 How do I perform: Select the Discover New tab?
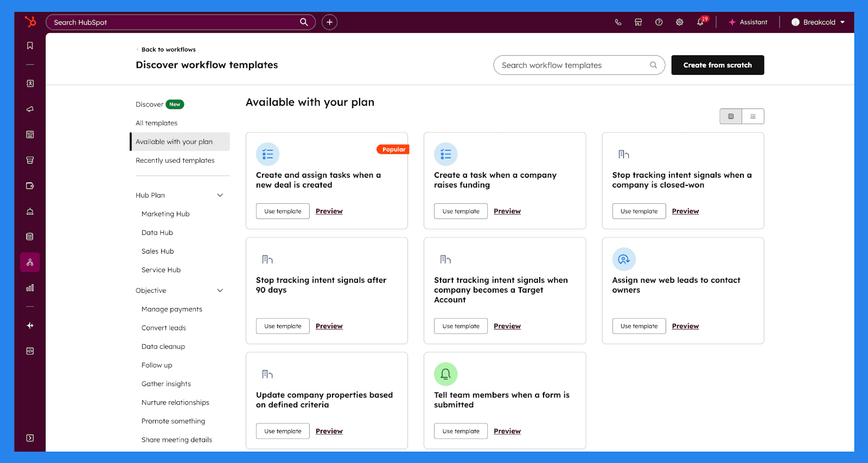coord(160,104)
